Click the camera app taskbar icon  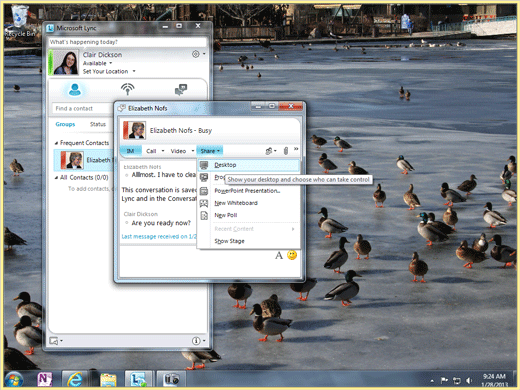[171, 379]
